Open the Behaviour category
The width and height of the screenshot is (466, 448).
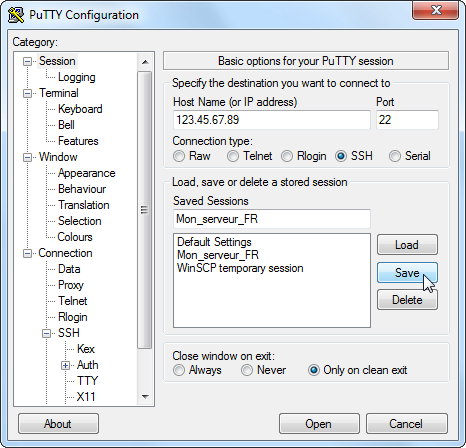[82, 189]
